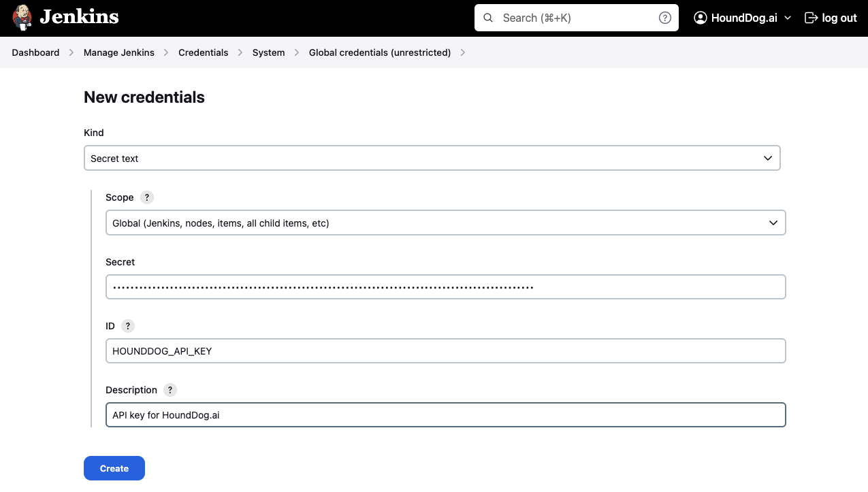Click the Create button

point(114,468)
